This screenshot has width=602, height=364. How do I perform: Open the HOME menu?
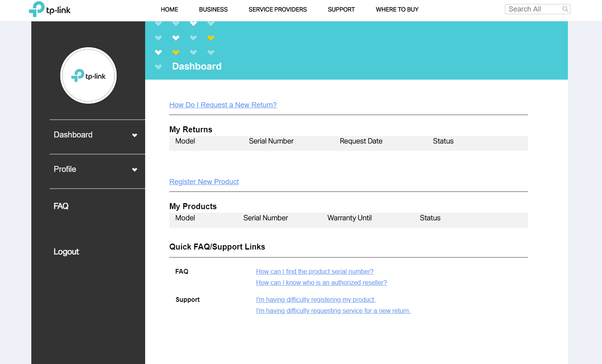coord(169,10)
